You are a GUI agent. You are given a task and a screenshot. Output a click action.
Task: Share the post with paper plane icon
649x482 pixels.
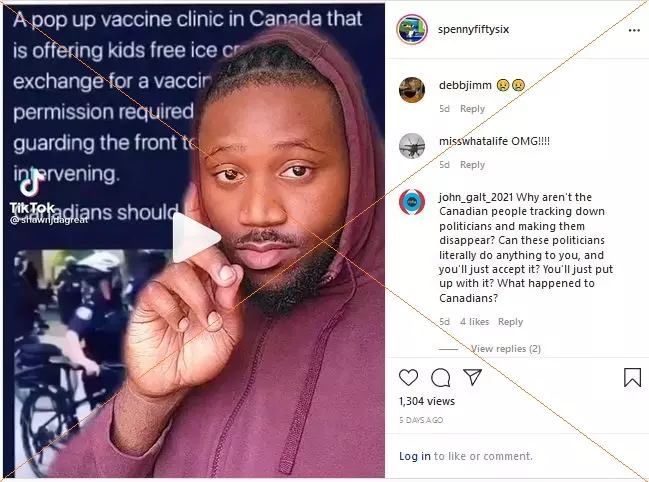[x=473, y=377]
